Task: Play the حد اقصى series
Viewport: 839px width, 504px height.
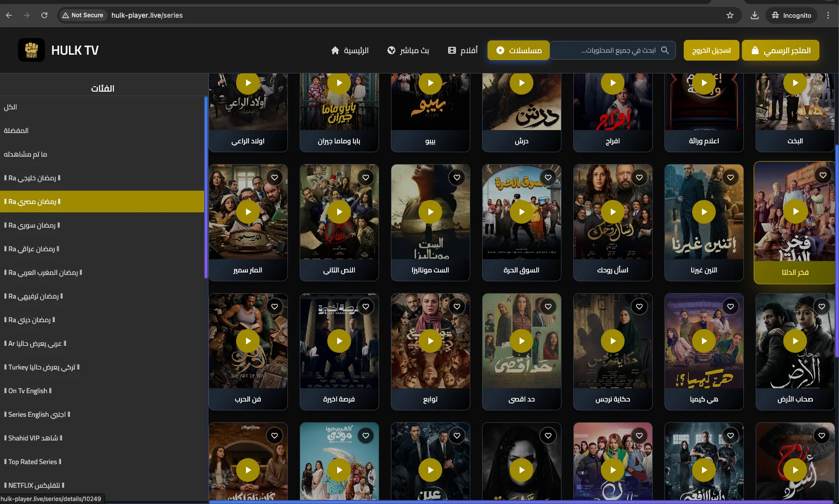Action: (x=522, y=341)
